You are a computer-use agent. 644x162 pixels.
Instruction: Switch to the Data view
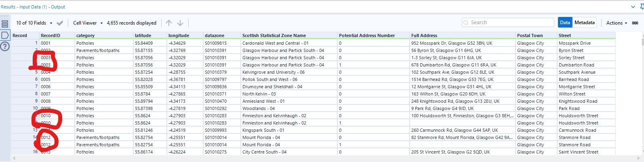565,23
